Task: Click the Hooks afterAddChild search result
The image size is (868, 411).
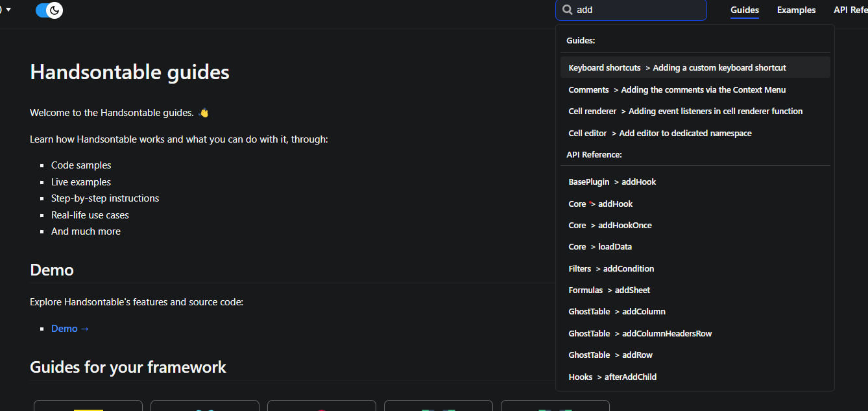Action: 612,377
